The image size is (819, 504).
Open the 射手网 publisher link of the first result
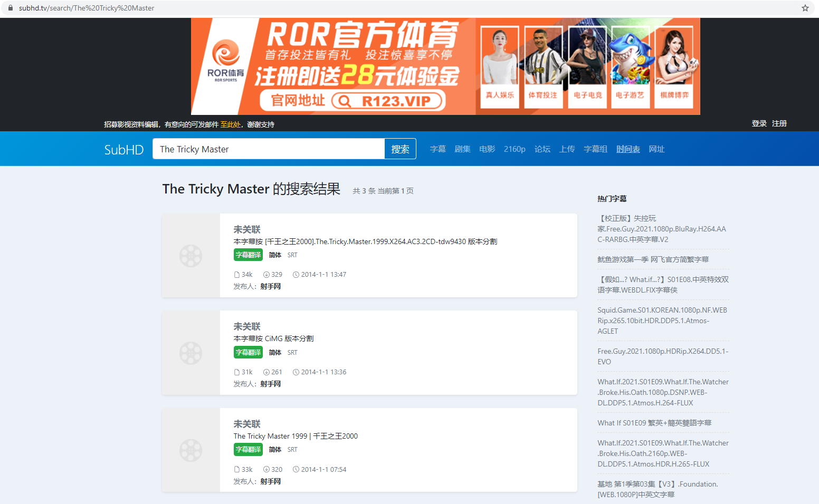271,286
